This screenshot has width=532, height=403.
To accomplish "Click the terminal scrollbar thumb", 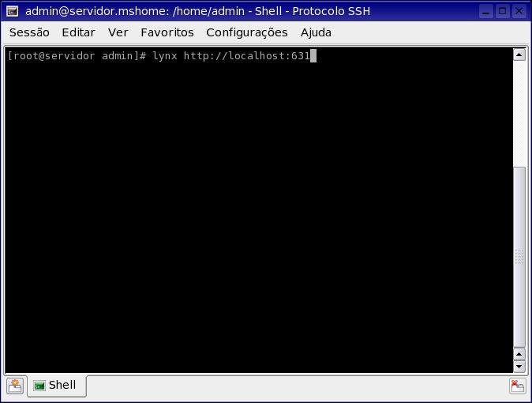I will point(519,257).
